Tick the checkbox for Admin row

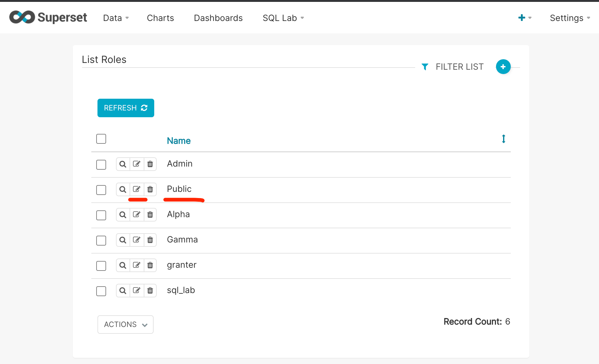101,165
